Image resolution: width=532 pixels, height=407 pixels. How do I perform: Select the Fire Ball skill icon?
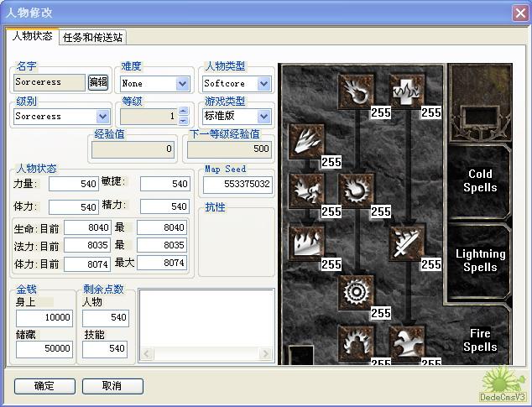pos(357,190)
